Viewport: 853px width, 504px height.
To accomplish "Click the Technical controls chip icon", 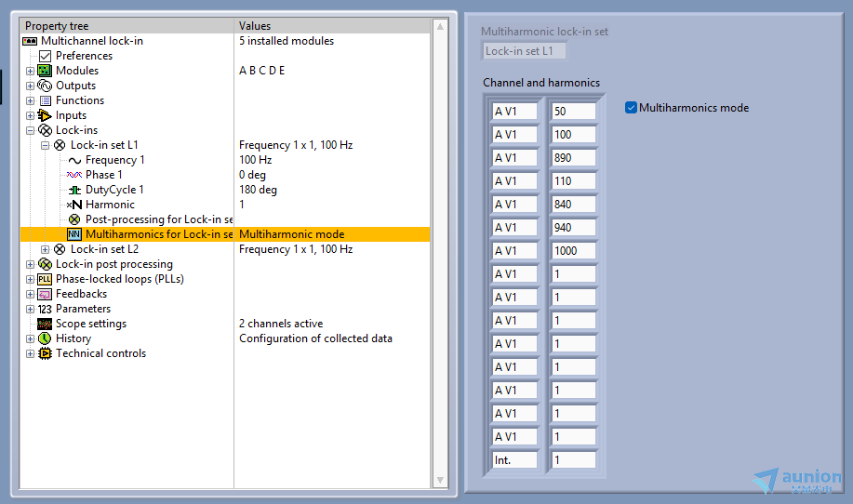I will 45,353.
